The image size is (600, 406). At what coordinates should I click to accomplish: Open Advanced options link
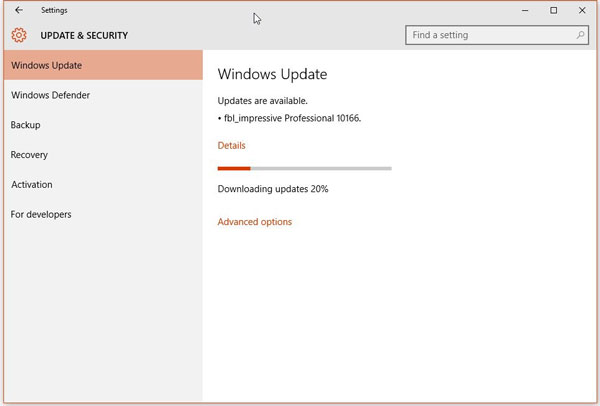255,222
